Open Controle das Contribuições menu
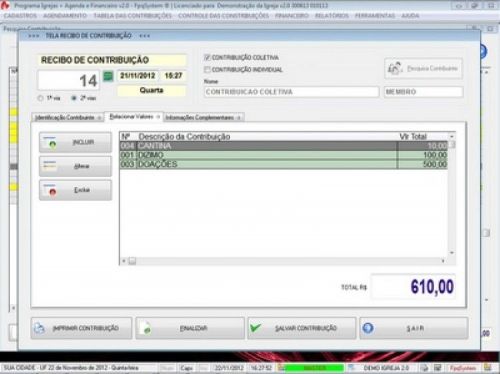The width and height of the screenshot is (500, 374). (223, 16)
